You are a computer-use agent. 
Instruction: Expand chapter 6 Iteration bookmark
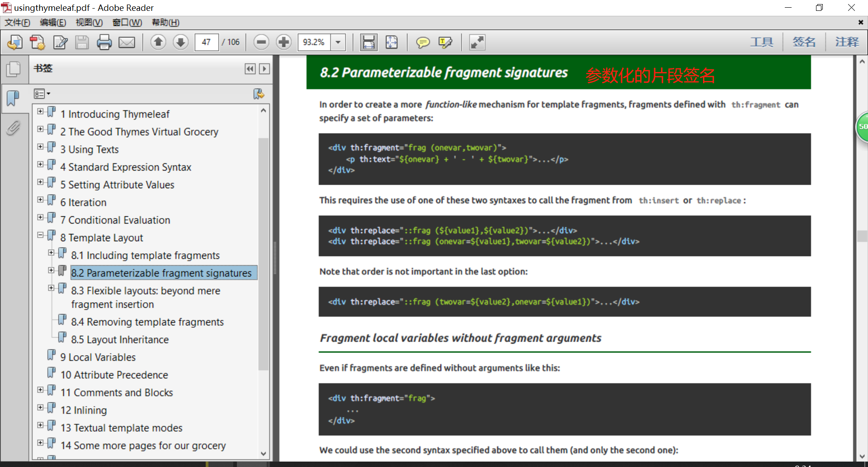point(40,200)
